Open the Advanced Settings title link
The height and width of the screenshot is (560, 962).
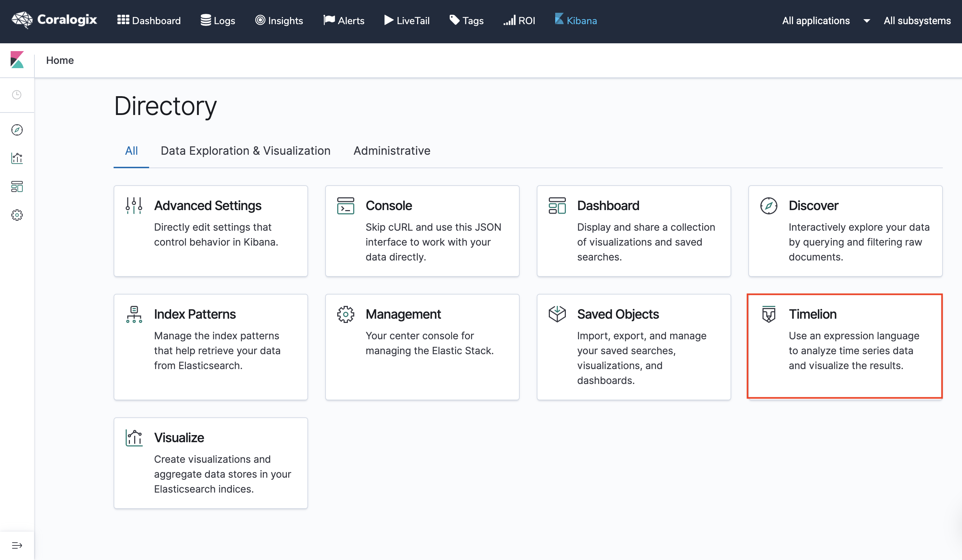point(208,205)
